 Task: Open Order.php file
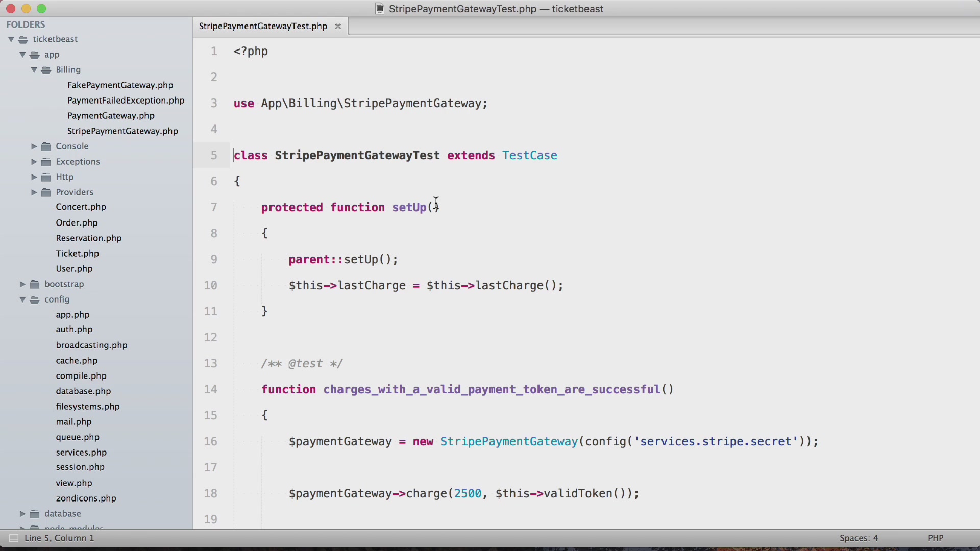(x=77, y=223)
